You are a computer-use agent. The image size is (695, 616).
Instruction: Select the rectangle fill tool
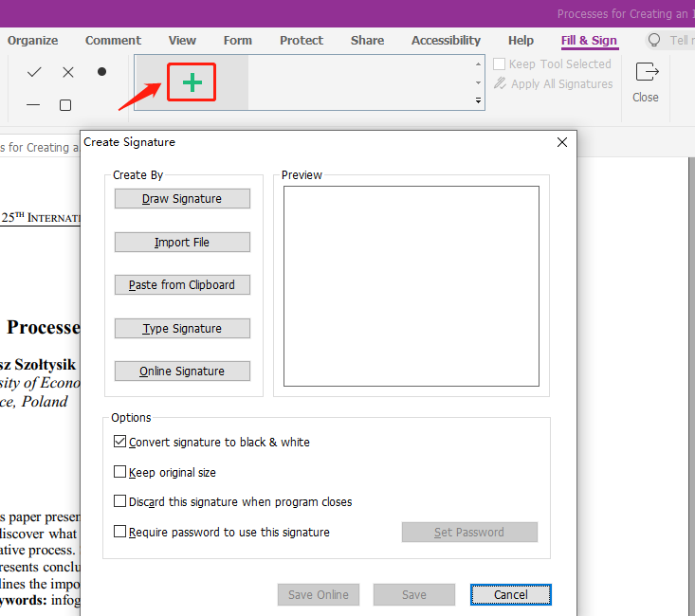click(x=65, y=105)
